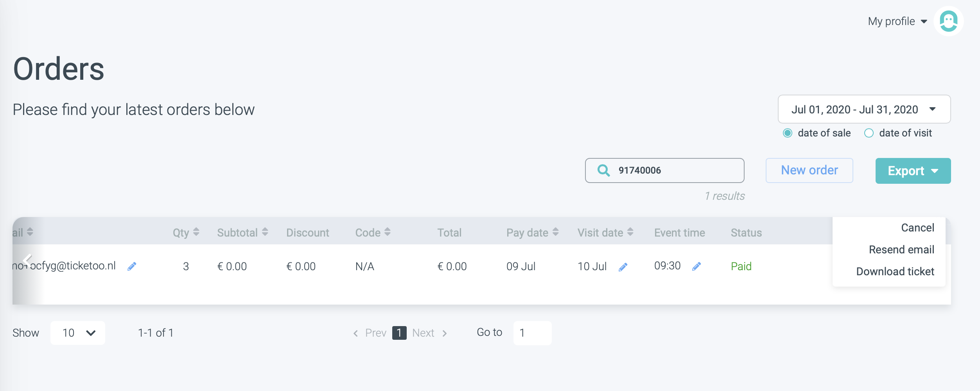Sort by Pay date arrows
This screenshot has height=391, width=980.
point(556,232)
